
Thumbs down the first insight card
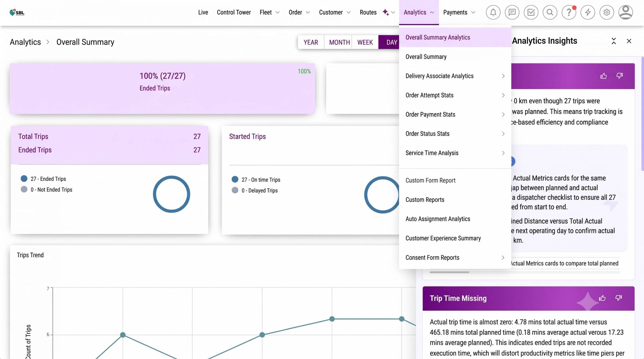(619, 76)
